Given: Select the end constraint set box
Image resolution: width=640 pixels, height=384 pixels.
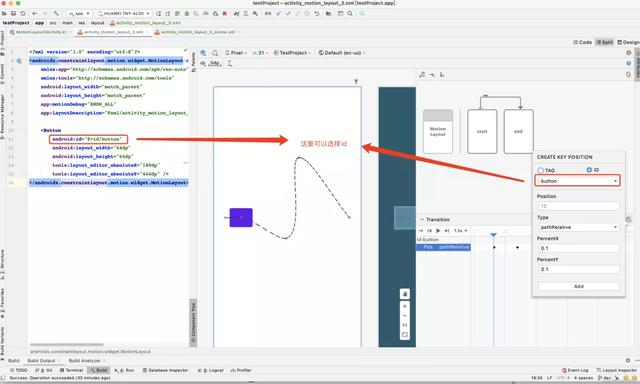Looking at the screenshot, I should [x=518, y=131].
